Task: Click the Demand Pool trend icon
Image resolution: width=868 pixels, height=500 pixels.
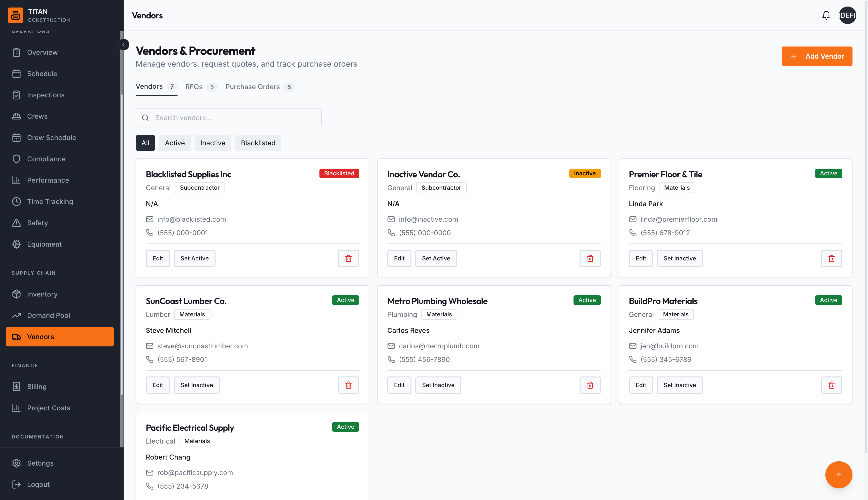Action: tap(16, 315)
